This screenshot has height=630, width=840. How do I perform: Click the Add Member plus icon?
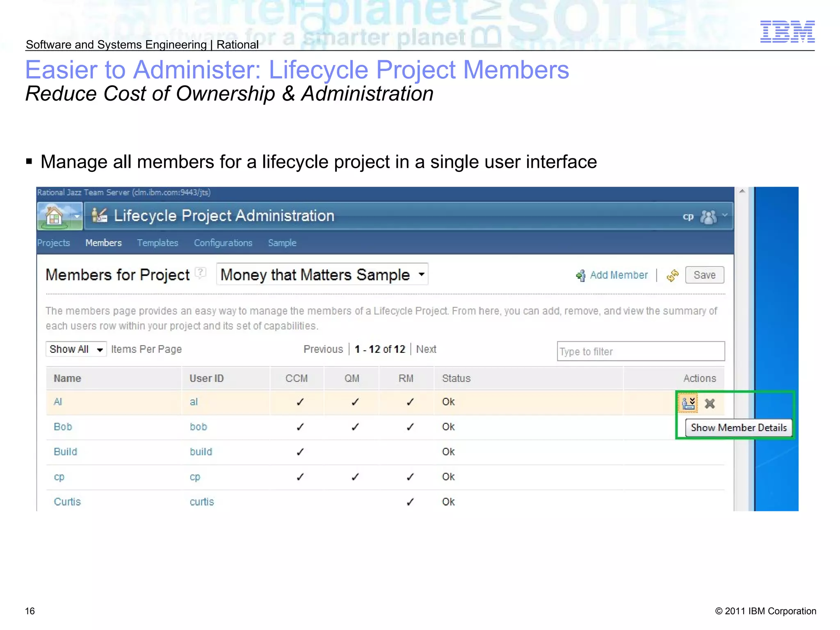tap(580, 276)
